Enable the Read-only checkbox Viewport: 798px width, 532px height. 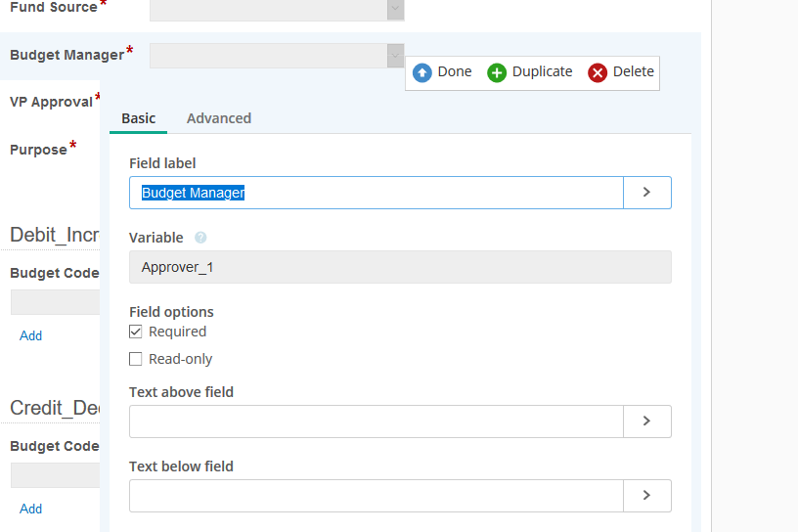136,359
